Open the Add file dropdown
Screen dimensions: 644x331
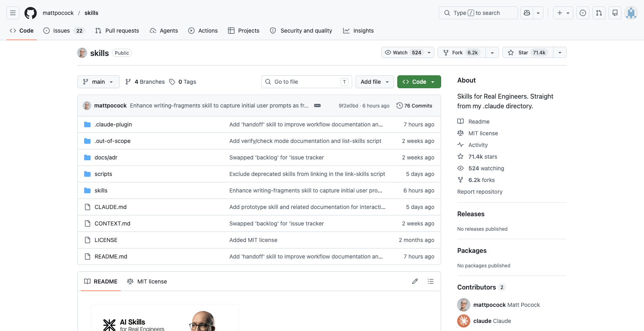(x=375, y=82)
